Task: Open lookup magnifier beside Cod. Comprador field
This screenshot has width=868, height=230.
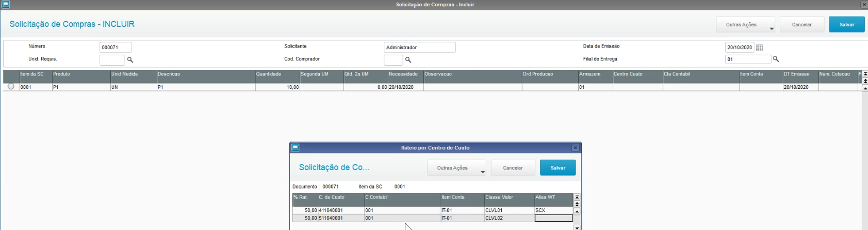Action: click(x=407, y=59)
